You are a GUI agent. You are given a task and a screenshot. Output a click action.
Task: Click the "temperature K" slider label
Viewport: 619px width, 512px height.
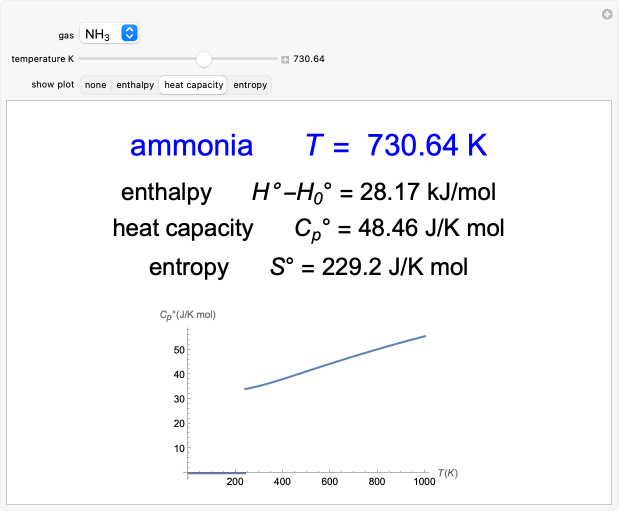[43, 59]
